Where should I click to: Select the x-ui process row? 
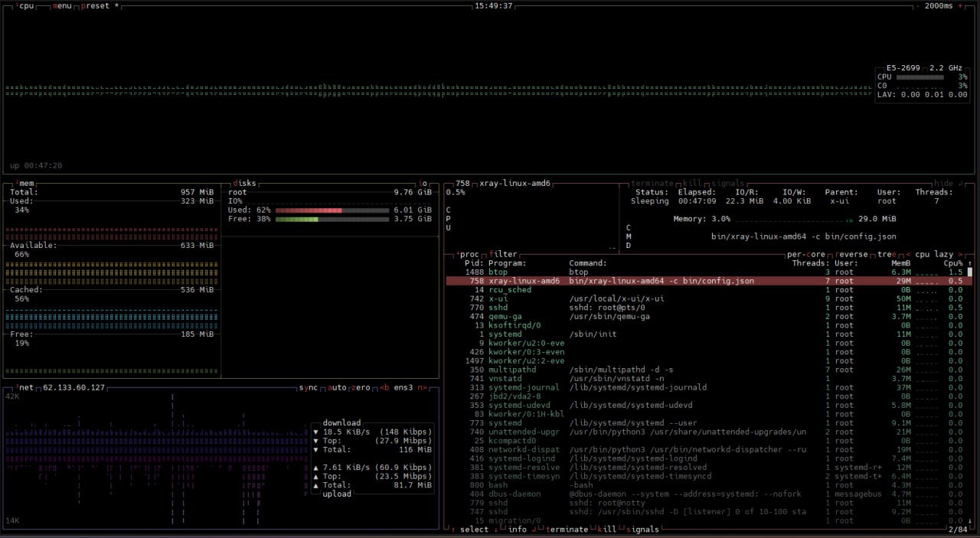(x=498, y=298)
